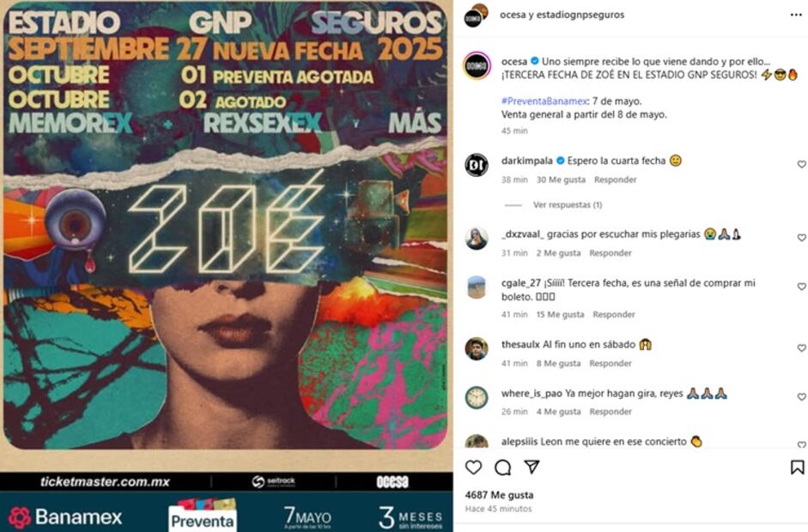Like thesaulx's comment about sábado
This screenshot has width=808, height=532.
(x=801, y=348)
